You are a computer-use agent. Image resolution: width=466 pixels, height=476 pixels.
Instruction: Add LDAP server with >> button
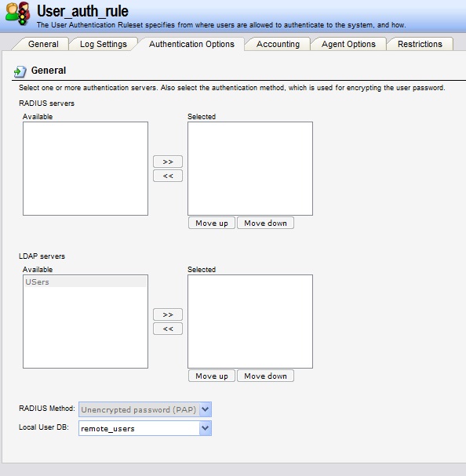(x=168, y=314)
